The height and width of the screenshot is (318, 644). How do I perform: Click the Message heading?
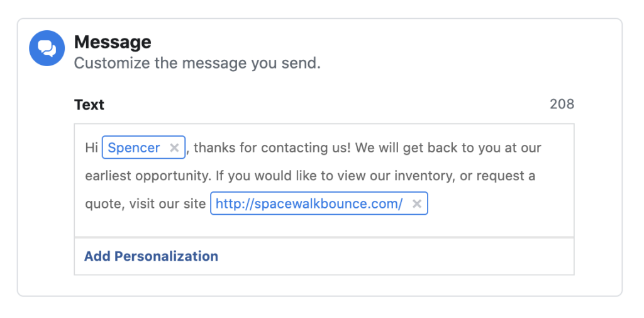coord(113,42)
